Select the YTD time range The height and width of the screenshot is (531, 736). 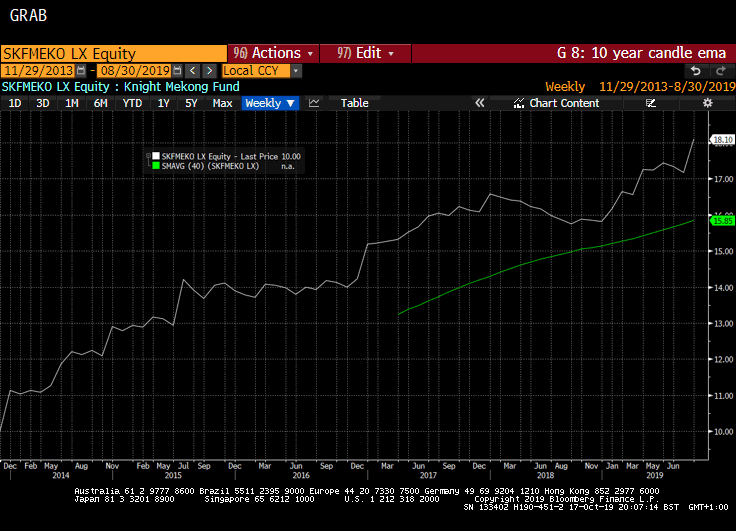pyautogui.click(x=132, y=103)
